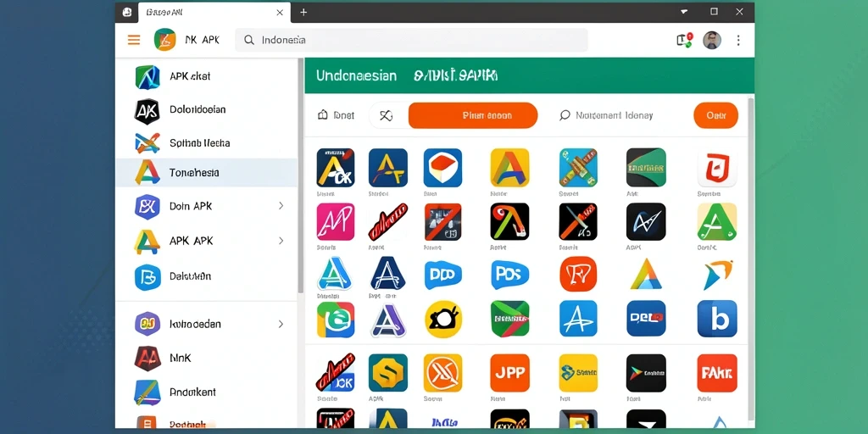Open "NnK" in the sidebar
Image resolution: width=868 pixels, height=434 pixels.
click(206, 359)
